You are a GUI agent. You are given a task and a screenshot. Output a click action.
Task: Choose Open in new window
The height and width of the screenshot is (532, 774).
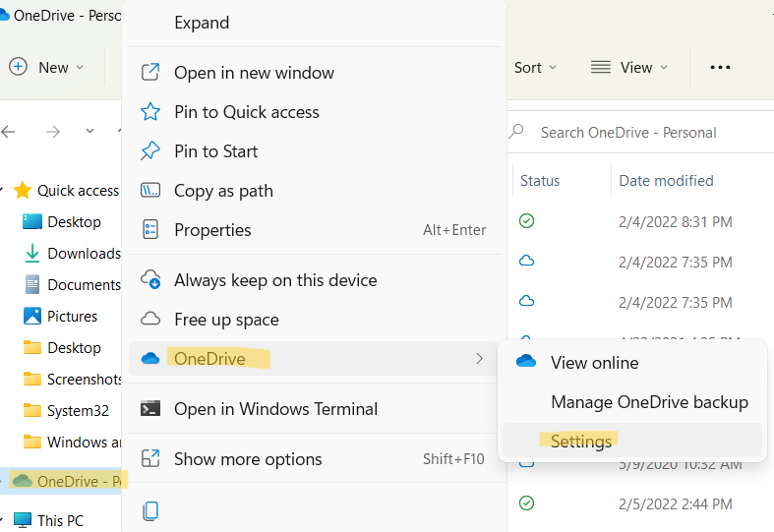point(314,73)
